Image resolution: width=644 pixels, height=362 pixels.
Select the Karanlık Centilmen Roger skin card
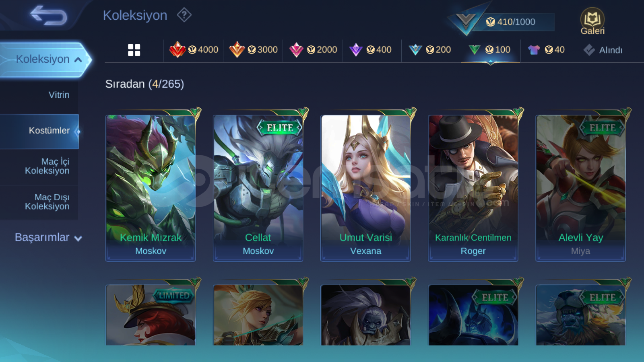click(x=473, y=188)
